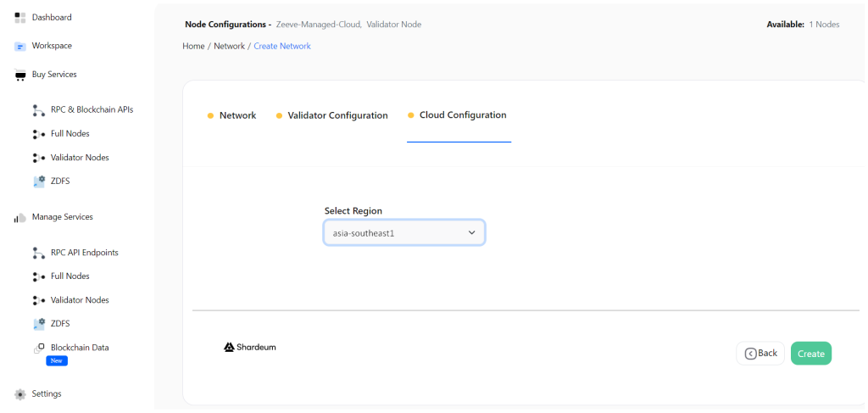Click the Node Configurations heading text
This screenshot has width=868, height=413.
click(228, 25)
